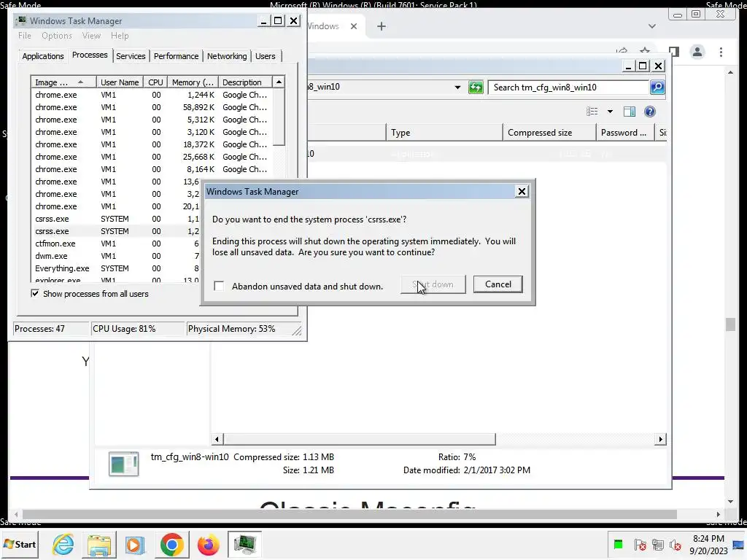Switch to the Services tab
Image resolution: width=747 pixels, height=560 pixels.
(131, 56)
